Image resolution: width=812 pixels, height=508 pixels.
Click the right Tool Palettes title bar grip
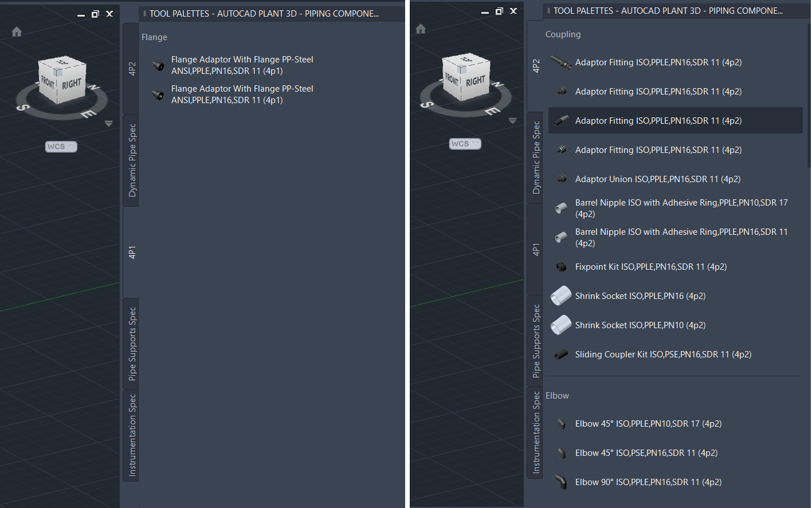point(549,10)
